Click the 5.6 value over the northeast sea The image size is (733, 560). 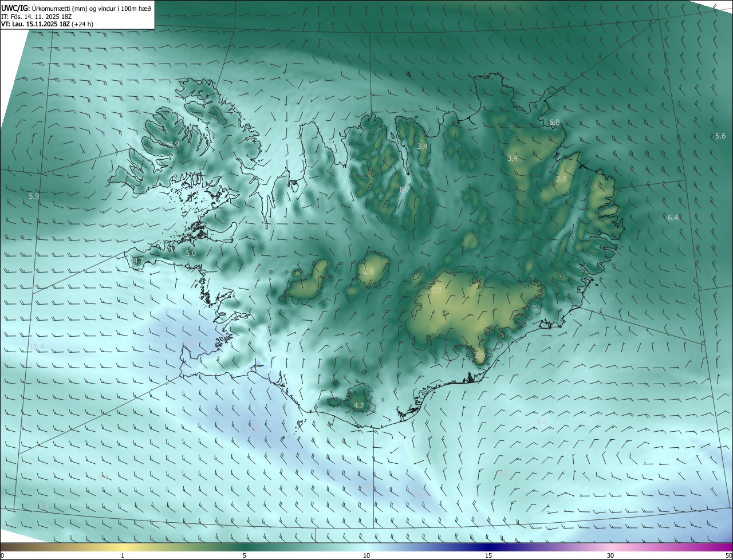click(x=720, y=136)
